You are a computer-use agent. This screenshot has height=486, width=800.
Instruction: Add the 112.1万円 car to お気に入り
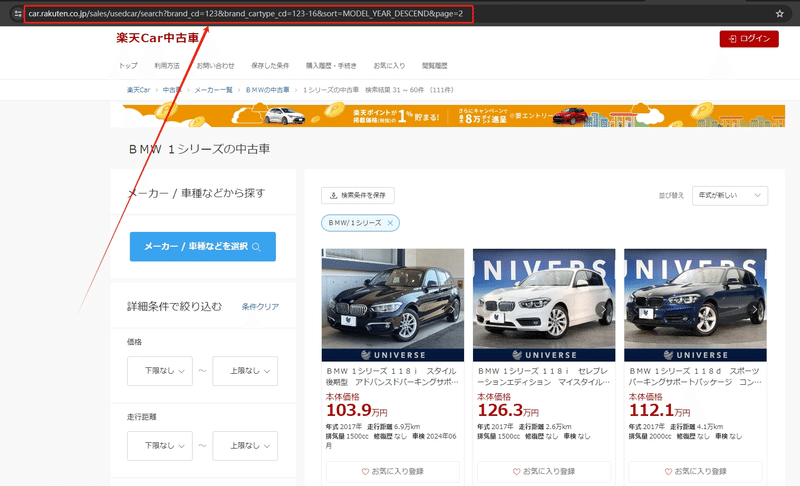pyautogui.click(x=695, y=472)
